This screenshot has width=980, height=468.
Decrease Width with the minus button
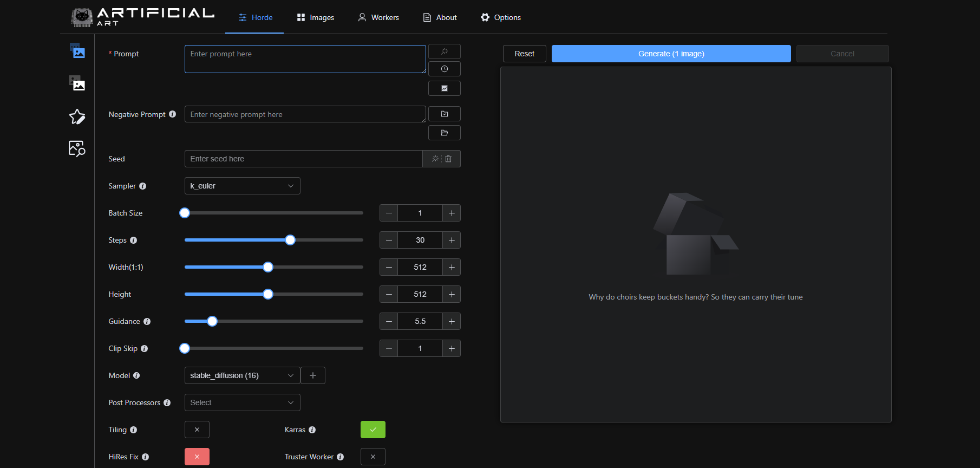[x=389, y=267]
